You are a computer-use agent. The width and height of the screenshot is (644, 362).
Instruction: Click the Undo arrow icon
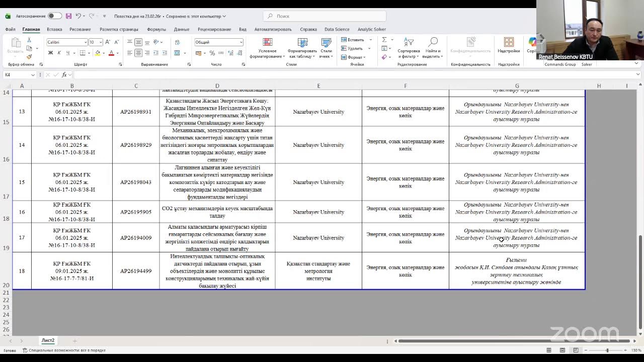click(78, 16)
